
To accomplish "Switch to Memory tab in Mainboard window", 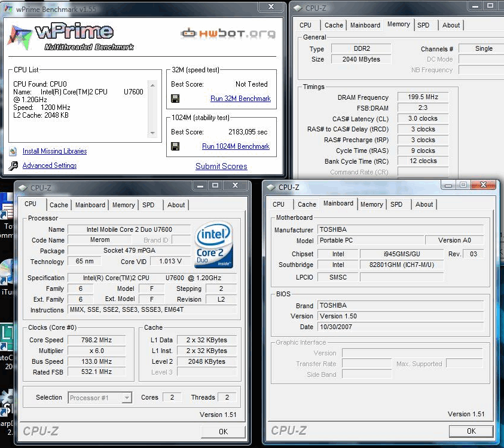I will (x=371, y=204).
